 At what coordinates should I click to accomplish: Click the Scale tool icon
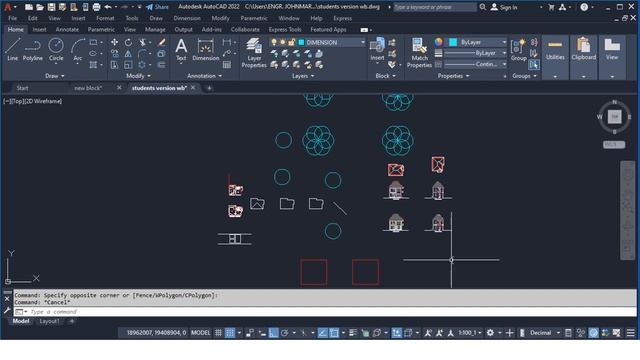pos(128,65)
